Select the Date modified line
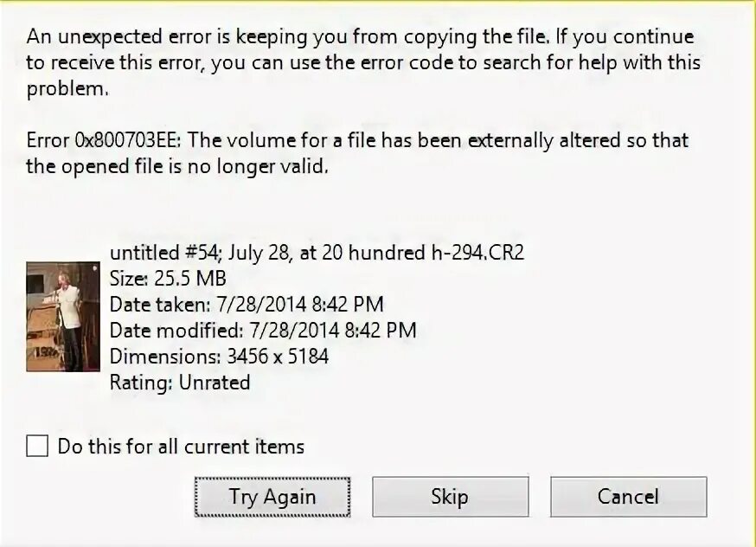 pyautogui.click(x=263, y=331)
